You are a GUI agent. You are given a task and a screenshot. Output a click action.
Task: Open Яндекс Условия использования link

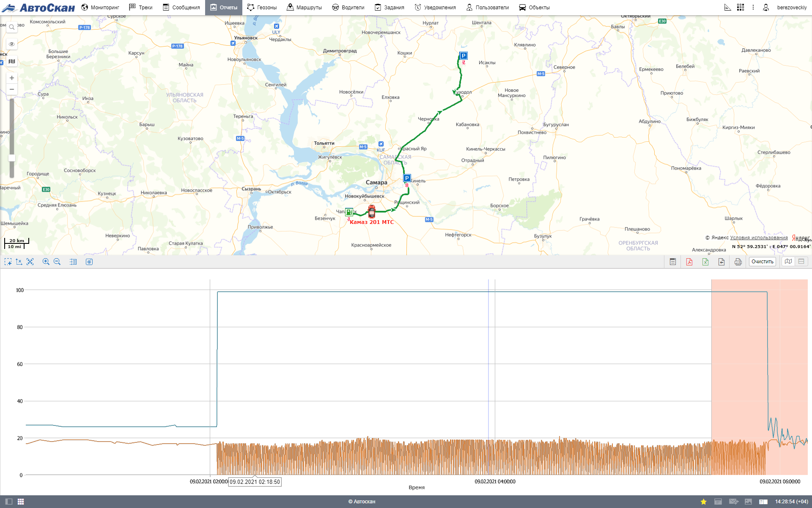(759, 237)
